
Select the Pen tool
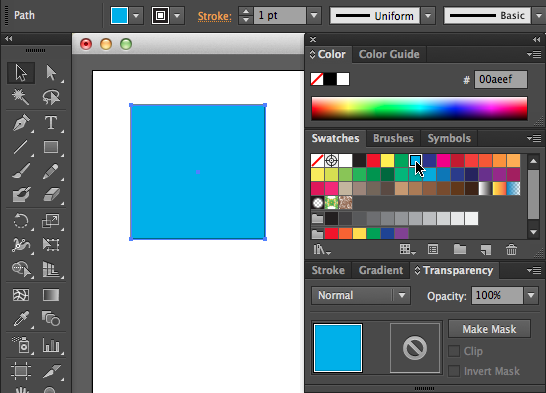click(x=21, y=123)
